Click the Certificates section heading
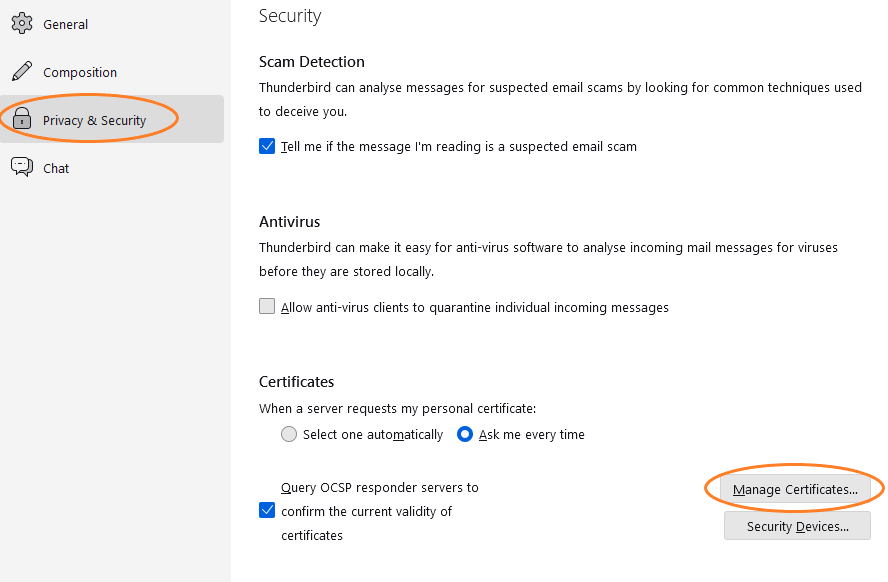The image size is (888, 582). tap(296, 381)
